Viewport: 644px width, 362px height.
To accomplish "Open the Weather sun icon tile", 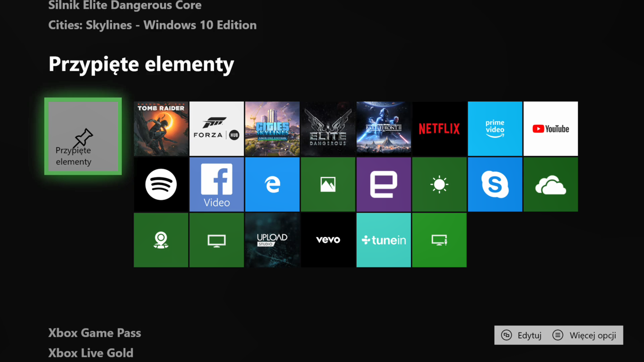I will point(439,184).
